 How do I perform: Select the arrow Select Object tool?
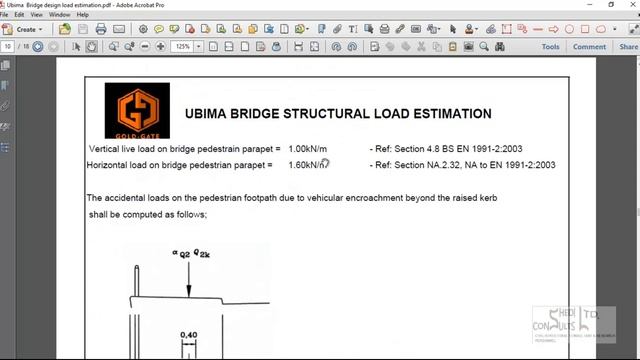(452, 29)
